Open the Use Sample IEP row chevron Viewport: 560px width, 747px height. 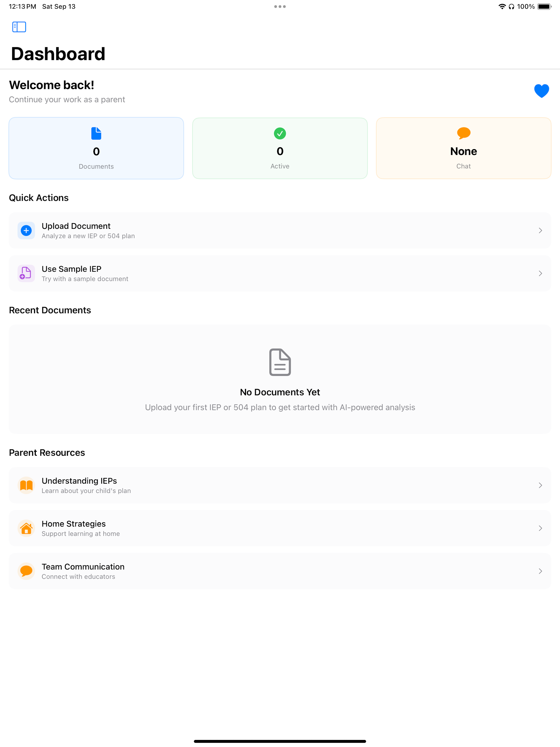point(540,273)
